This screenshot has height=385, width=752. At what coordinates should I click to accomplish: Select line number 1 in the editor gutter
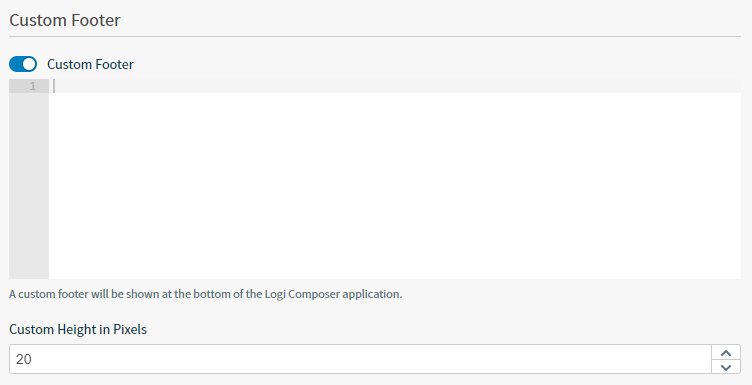pyautogui.click(x=32, y=86)
